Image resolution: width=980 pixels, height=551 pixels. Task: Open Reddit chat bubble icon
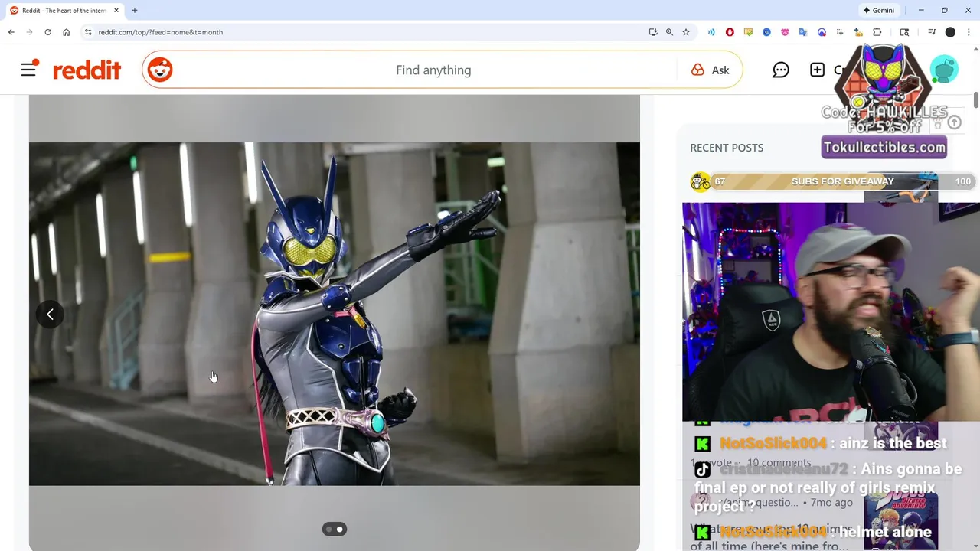780,70
